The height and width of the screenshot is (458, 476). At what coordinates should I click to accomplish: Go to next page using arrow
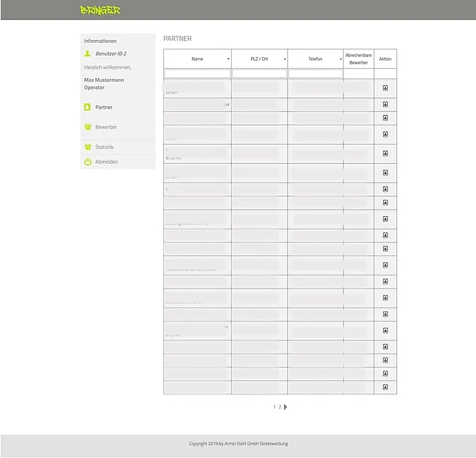point(286,407)
